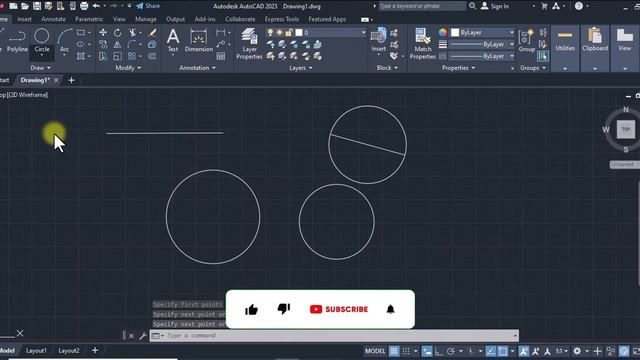This screenshot has height=360, width=640.
Task: Select the Text annotation tool
Action: pos(173,40)
